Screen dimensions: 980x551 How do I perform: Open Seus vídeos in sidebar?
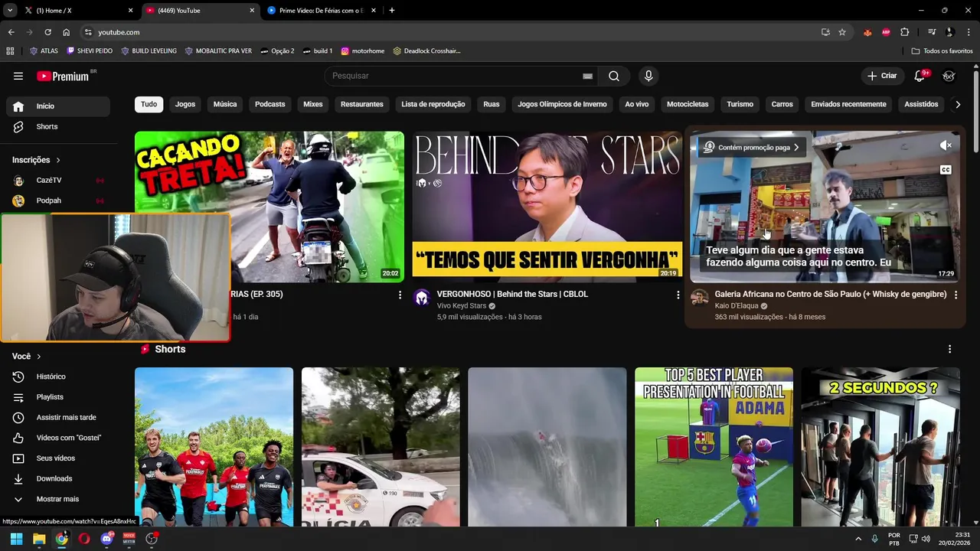tap(58, 458)
